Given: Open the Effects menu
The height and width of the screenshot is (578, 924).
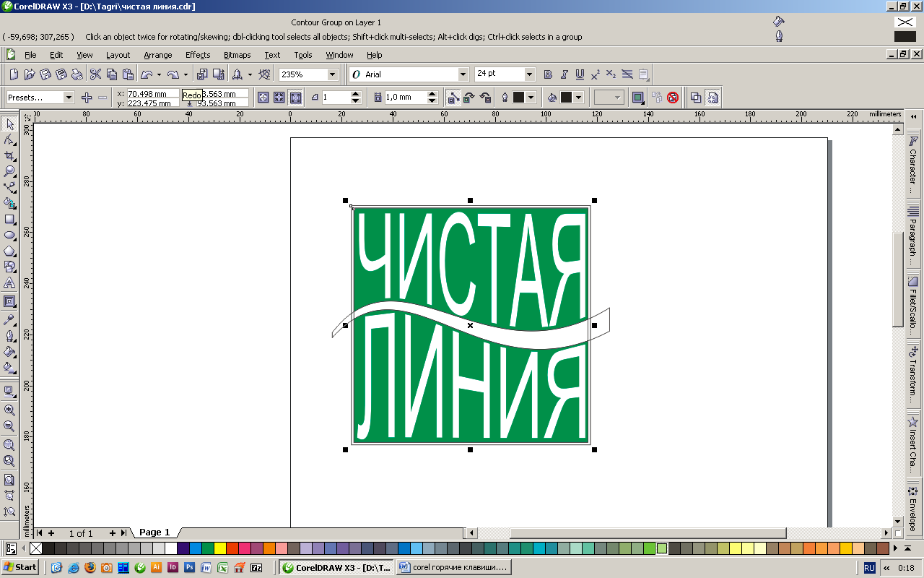Looking at the screenshot, I should click(x=198, y=55).
